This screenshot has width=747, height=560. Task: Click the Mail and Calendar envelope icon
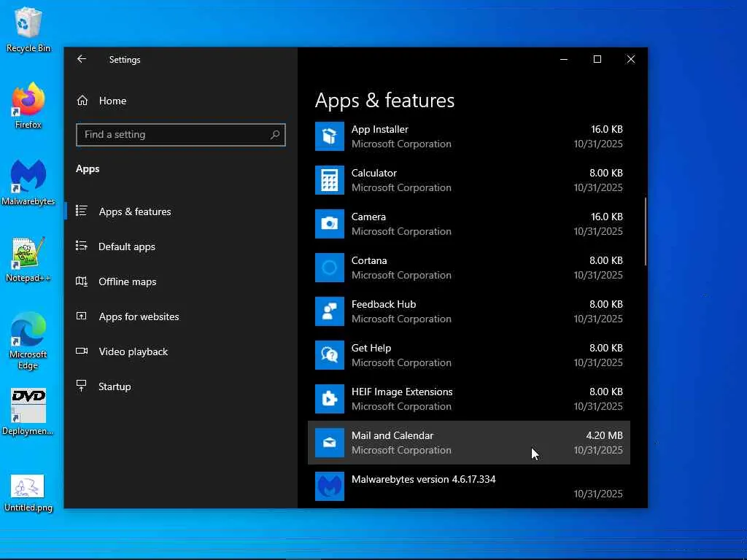pyautogui.click(x=329, y=443)
